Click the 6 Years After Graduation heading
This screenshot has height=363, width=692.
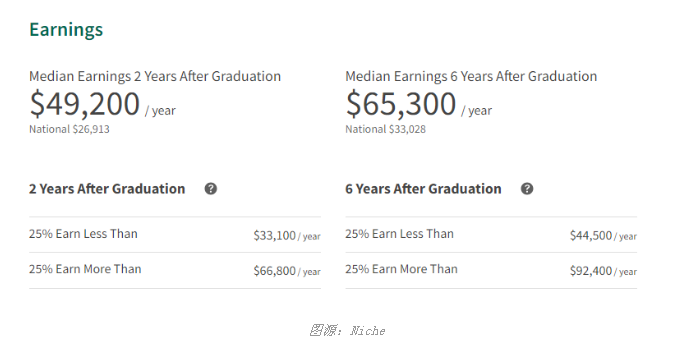tap(423, 189)
